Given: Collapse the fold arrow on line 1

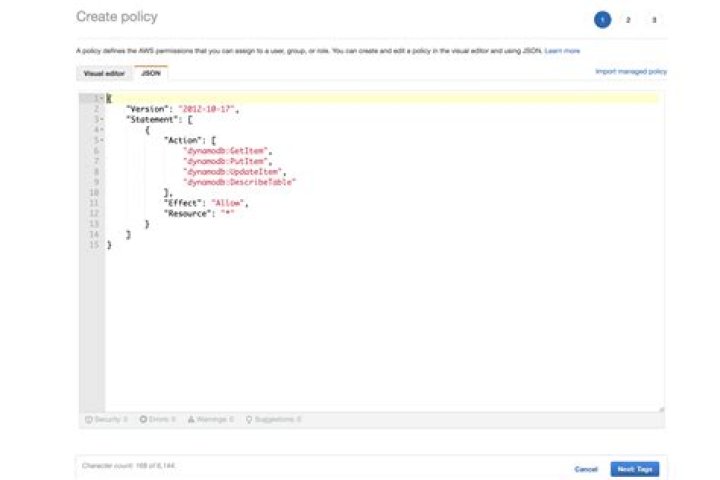Looking at the screenshot, I should [101, 98].
